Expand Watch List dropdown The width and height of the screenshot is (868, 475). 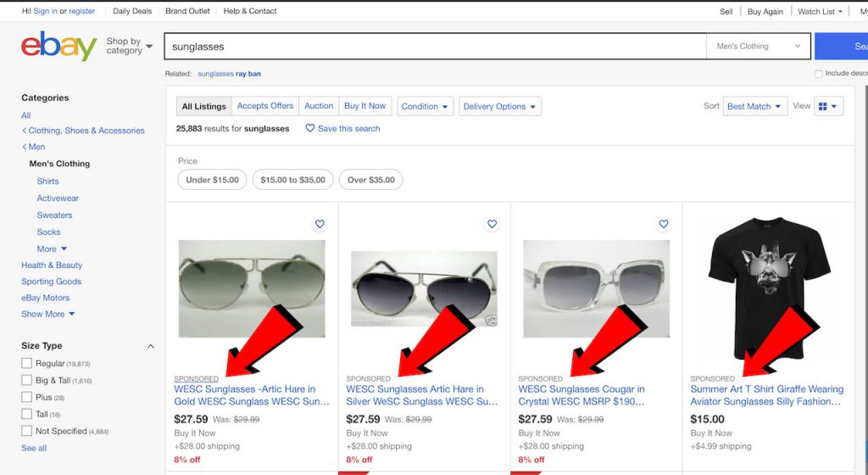(820, 12)
